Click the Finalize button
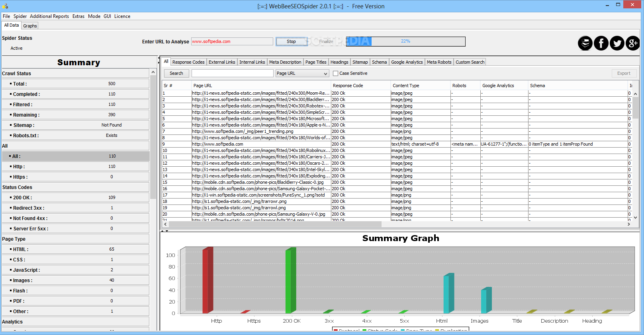The height and width of the screenshot is (335, 644). [x=326, y=41]
